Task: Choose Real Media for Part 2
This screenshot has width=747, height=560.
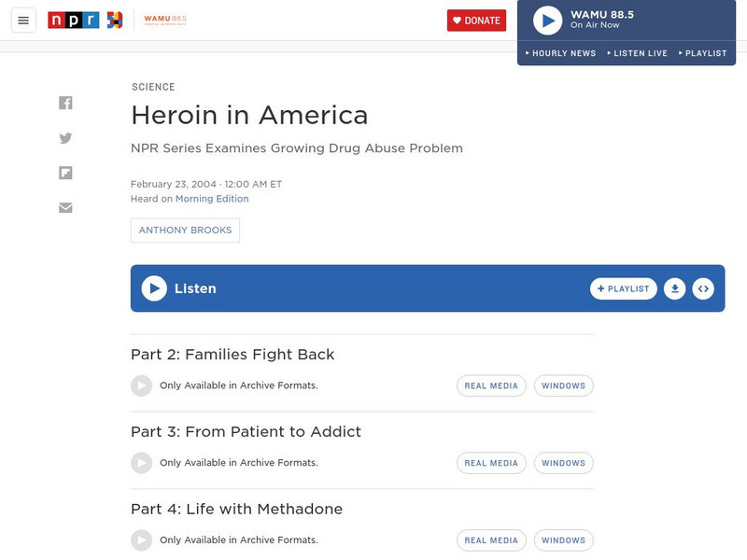Action: pos(491,385)
